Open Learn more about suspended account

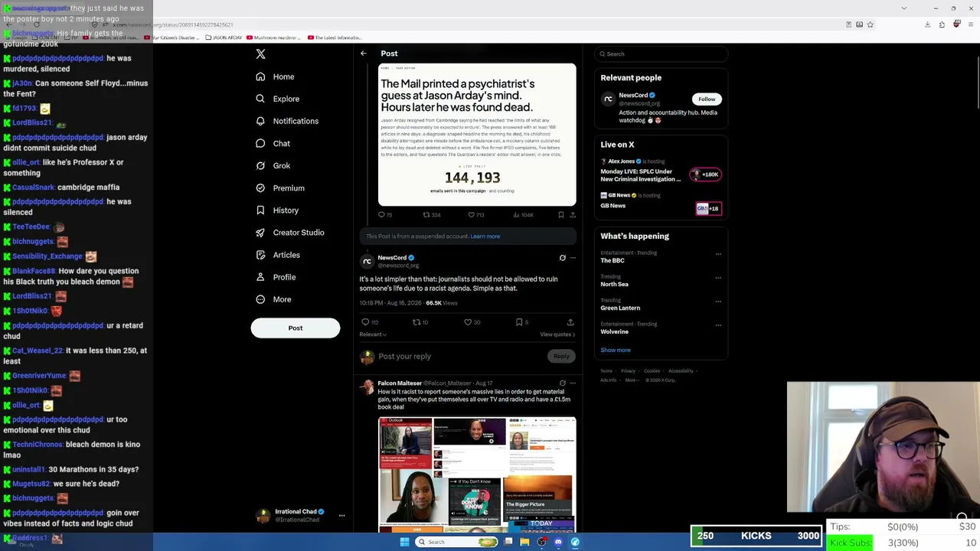click(x=485, y=236)
